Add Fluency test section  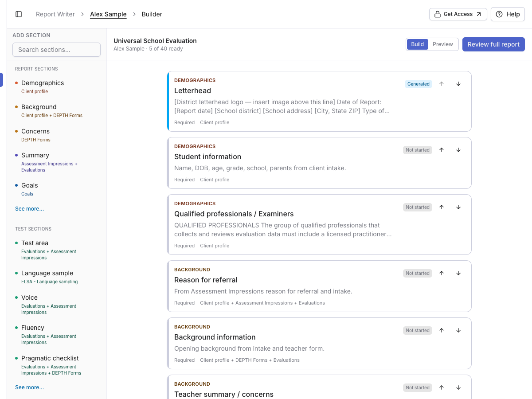click(x=56, y=334)
